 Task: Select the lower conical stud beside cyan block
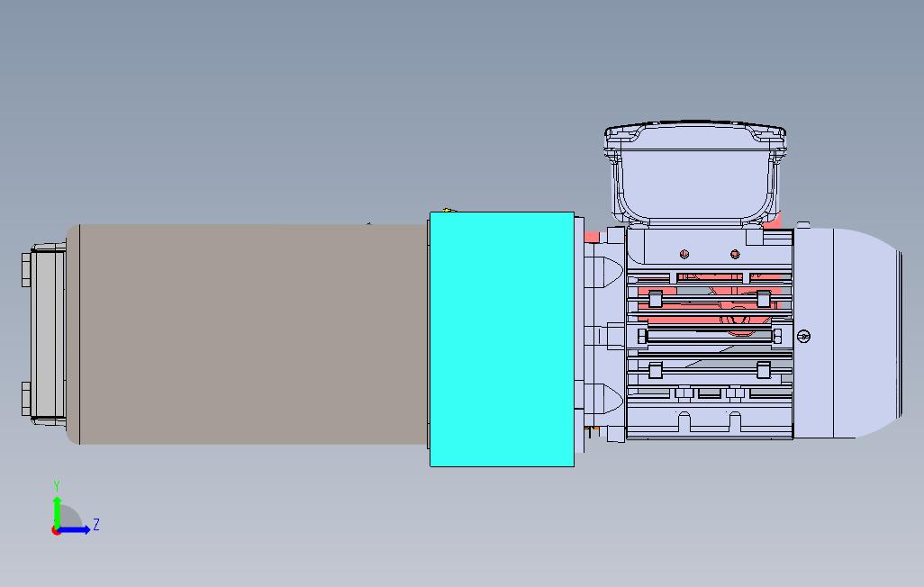[x=604, y=399]
